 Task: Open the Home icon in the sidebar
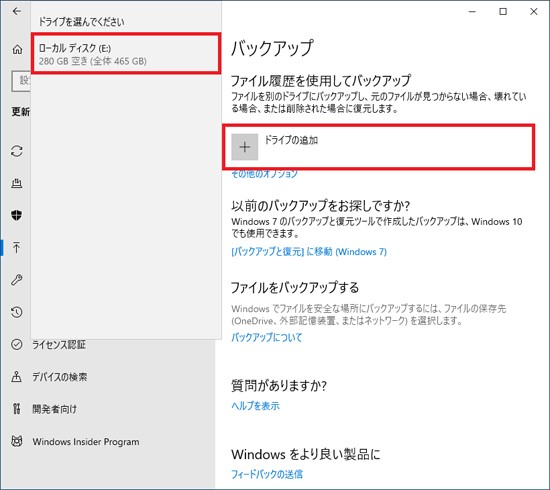tap(17, 50)
